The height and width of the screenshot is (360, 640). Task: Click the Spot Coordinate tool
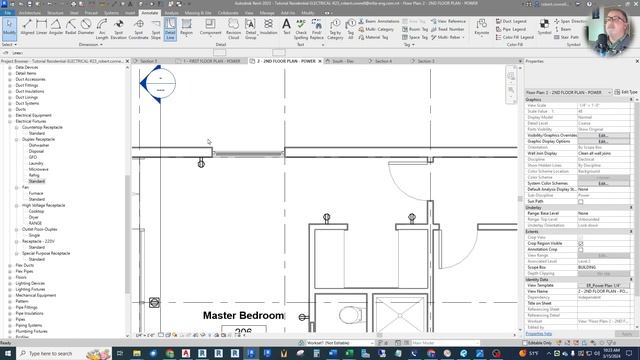pos(139,29)
